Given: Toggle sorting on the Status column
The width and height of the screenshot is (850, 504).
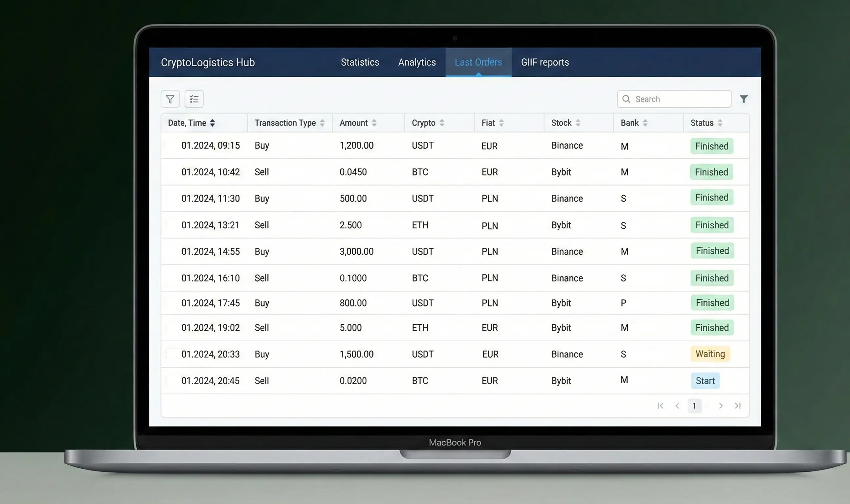Looking at the screenshot, I should click(x=720, y=123).
